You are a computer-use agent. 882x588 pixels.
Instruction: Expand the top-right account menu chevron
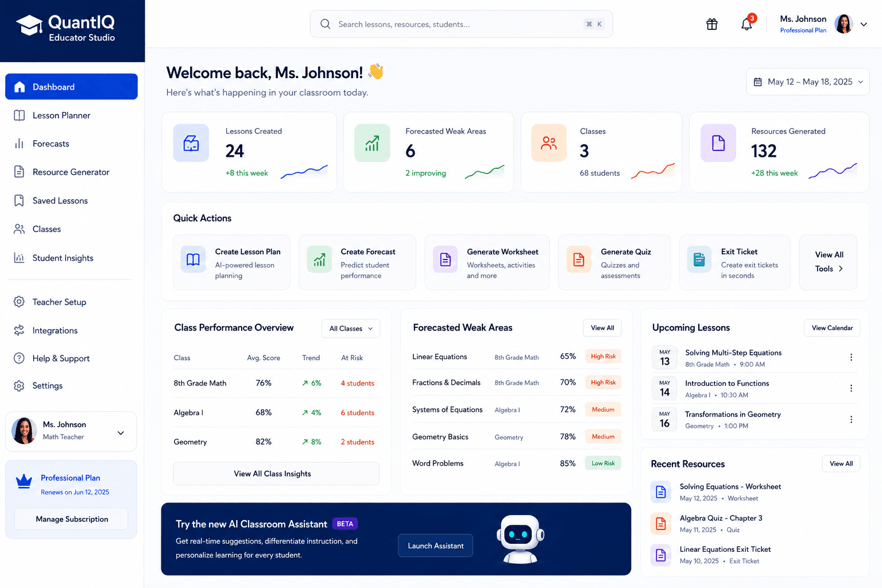pos(864,24)
